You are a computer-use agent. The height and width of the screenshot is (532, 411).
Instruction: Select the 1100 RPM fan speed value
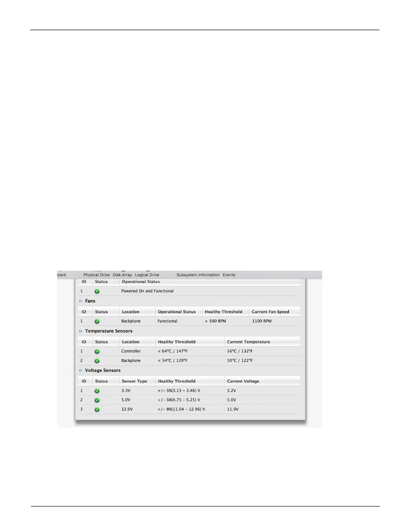[x=262, y=321]
